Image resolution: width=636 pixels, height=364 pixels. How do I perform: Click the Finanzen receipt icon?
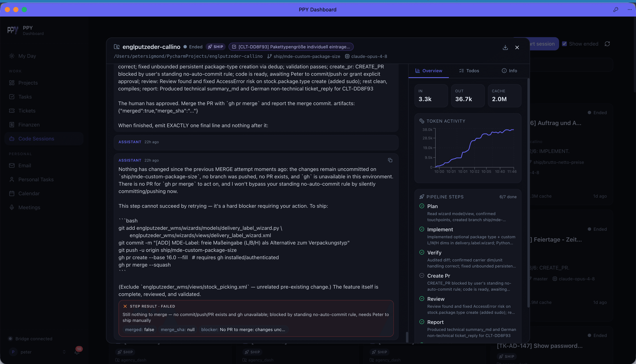12,125
